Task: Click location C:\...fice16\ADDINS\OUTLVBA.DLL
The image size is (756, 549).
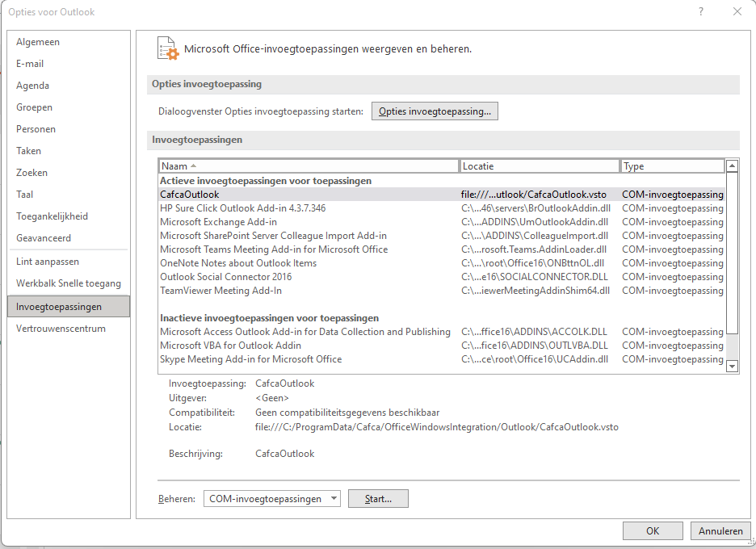Action: [535, 346]
